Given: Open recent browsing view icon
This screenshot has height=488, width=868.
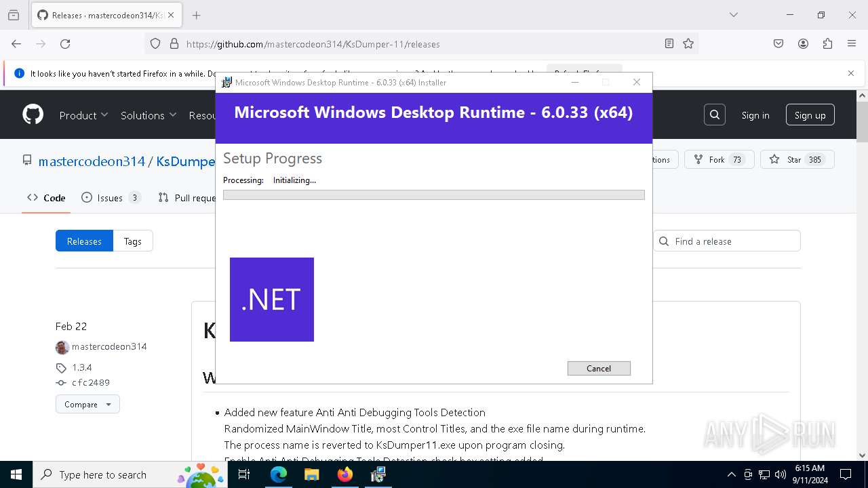Looking at the screenshot, I should pyautogui.click(x=14, y=15).
